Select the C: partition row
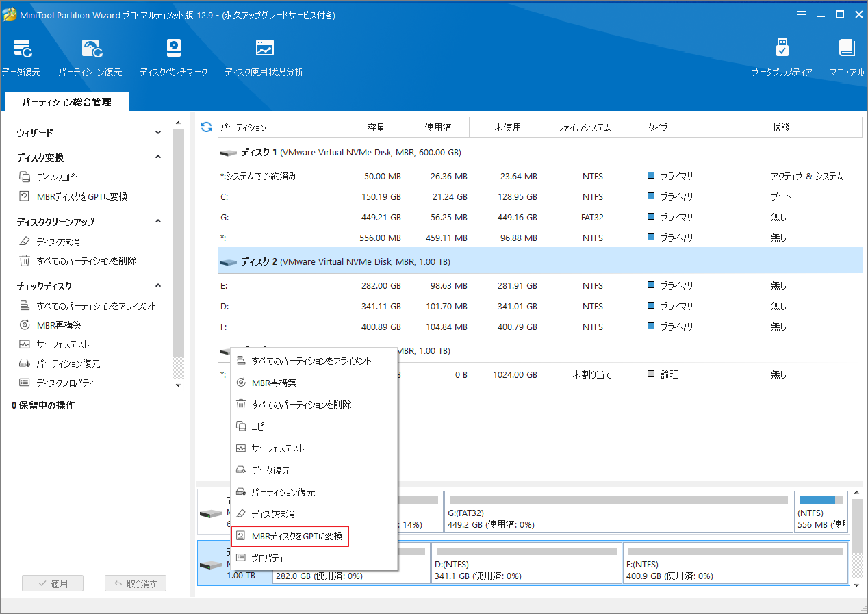Image resolution: width=868 pixels, height=614 pixels. (540, 196)
